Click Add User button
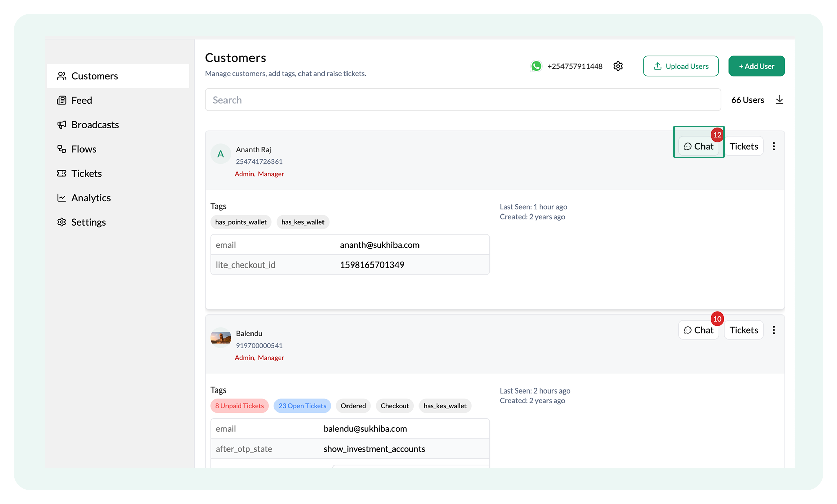Image resolution: width=837 pixels, height=504 pixels. point(756,66)
